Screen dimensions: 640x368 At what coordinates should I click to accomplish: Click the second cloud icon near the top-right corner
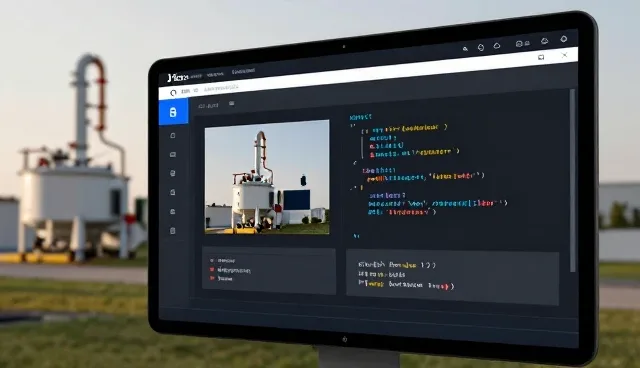coord(544,41)
